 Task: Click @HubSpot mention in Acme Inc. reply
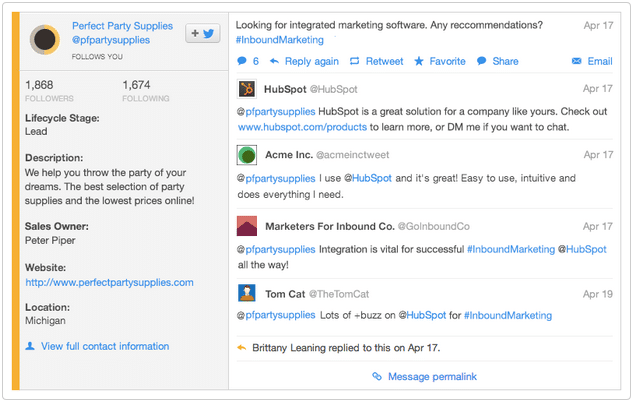[368, 179]
